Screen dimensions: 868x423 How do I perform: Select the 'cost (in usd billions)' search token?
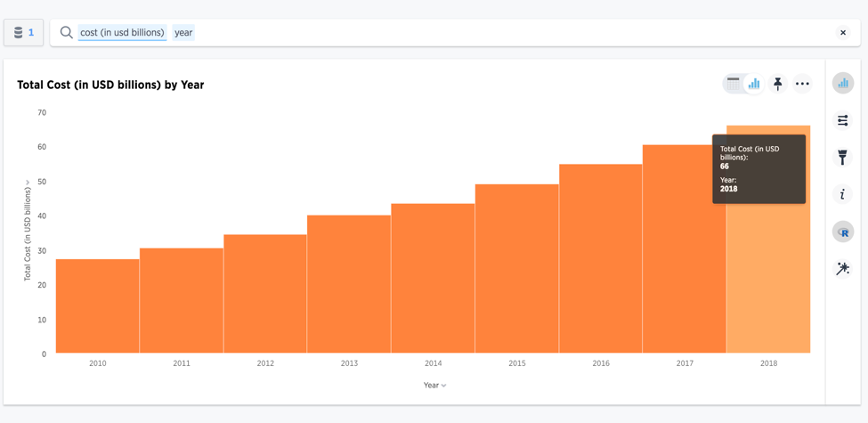122,33
